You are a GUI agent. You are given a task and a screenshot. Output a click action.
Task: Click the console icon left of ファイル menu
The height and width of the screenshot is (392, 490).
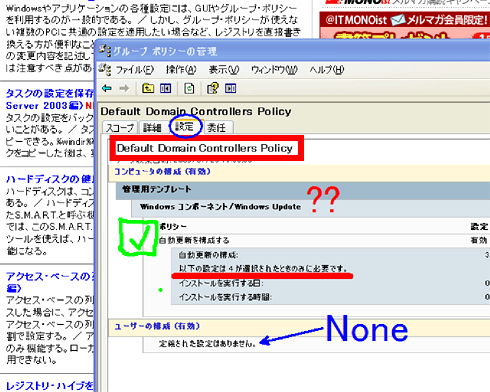(105, 70)
